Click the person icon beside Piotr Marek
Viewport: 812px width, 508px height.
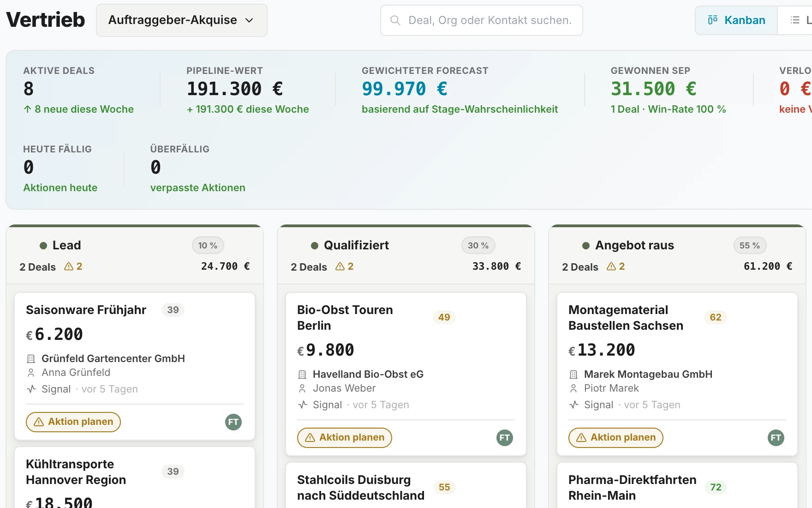coord(573,388)
